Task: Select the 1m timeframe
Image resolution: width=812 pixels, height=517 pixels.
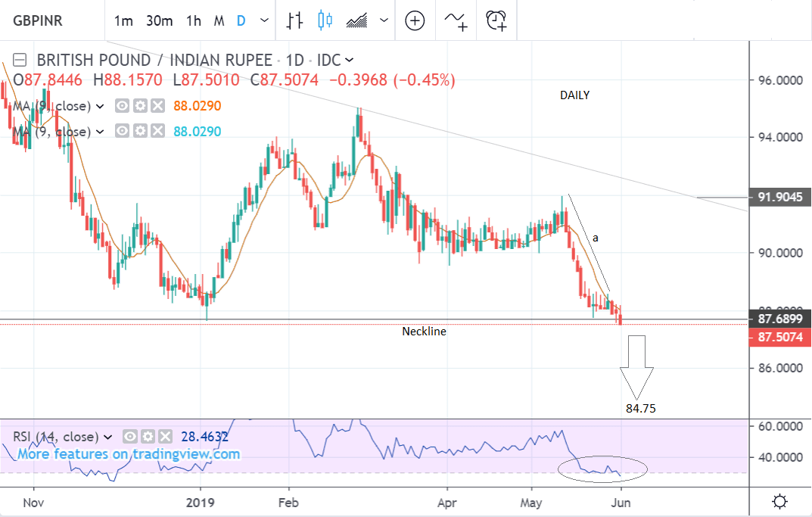Action: pyautogui.click(x=123, y=20)
